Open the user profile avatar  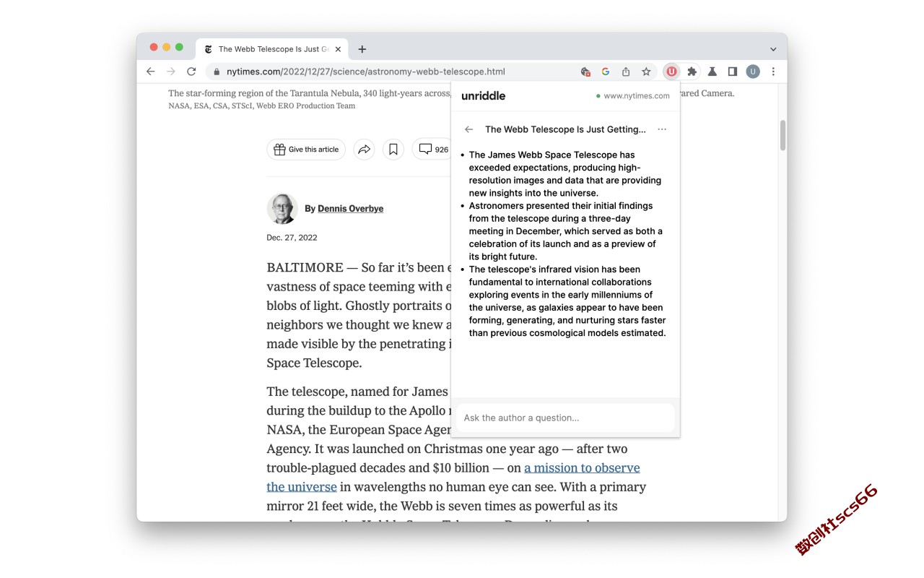753,72
